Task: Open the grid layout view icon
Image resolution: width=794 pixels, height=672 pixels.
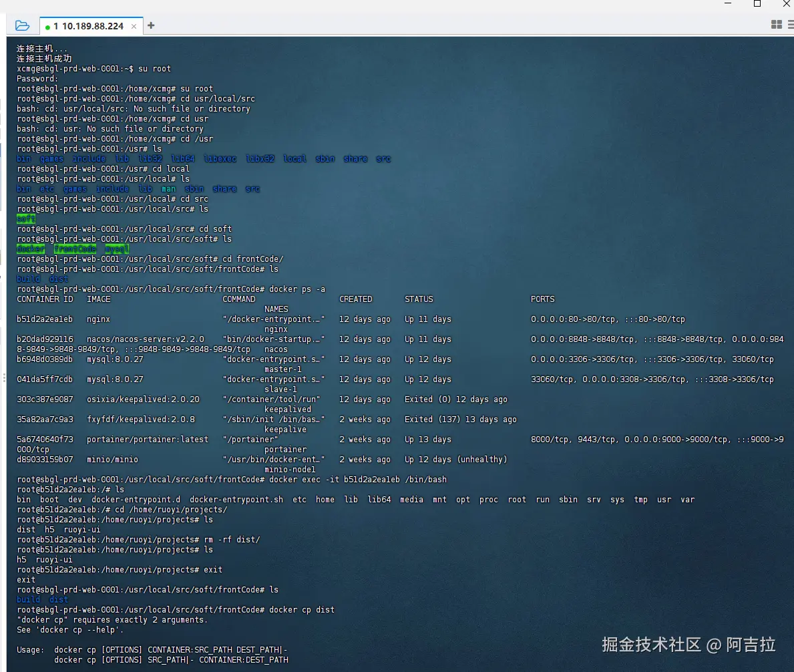Action: coord(776,24)
